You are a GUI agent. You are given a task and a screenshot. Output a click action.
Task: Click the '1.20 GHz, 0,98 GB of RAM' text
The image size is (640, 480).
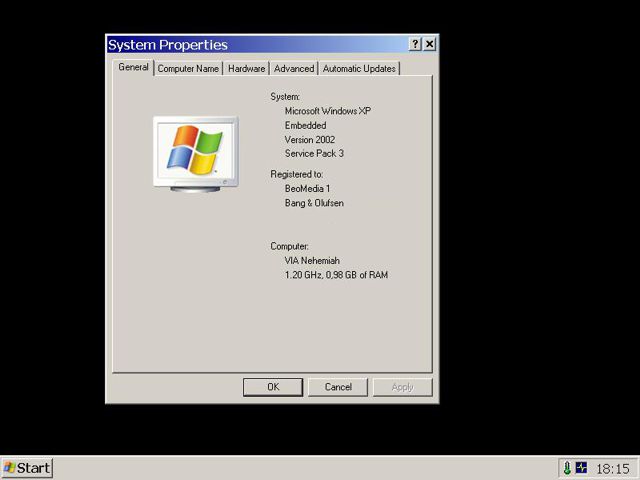coord(336,275)
